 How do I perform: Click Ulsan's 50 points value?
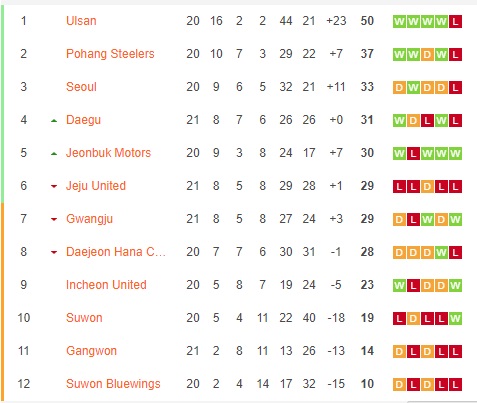[367, 21]
